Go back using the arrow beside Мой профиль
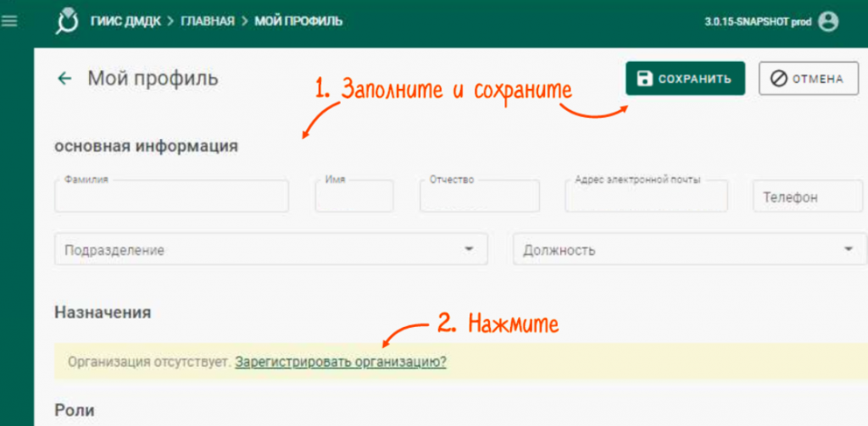Viewport: 868px width, 426px height. 64,79
